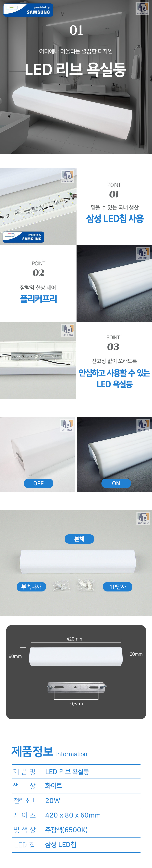Click the 본체 label badge
The width and height of the screenshot is (152, 868).
coord(79,539)
